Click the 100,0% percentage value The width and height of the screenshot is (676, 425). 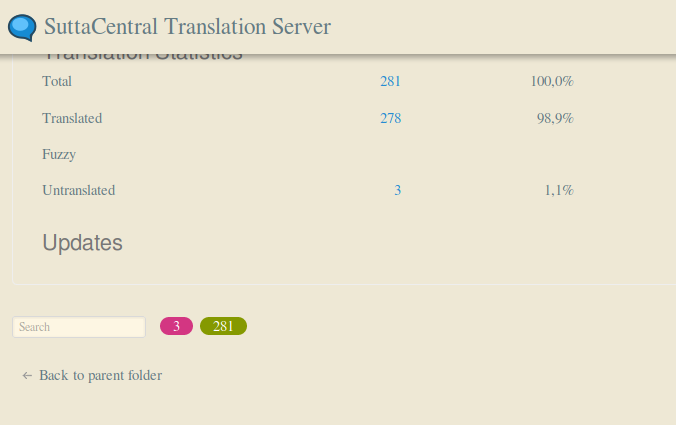click(552, 81)
